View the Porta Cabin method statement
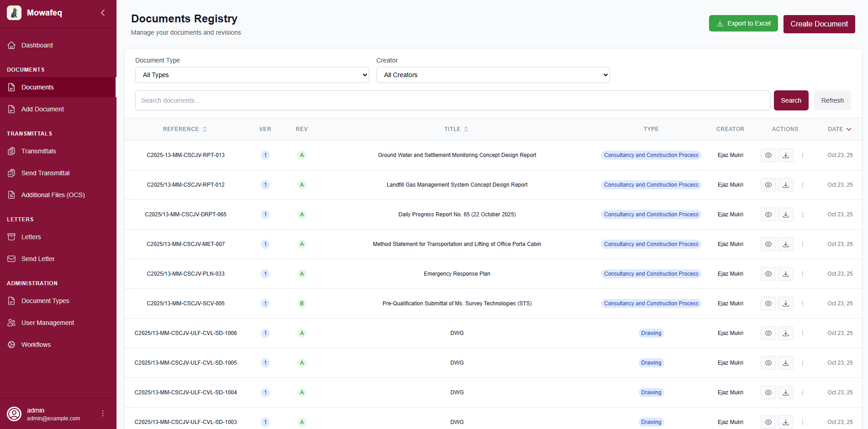 pos(768,244)
